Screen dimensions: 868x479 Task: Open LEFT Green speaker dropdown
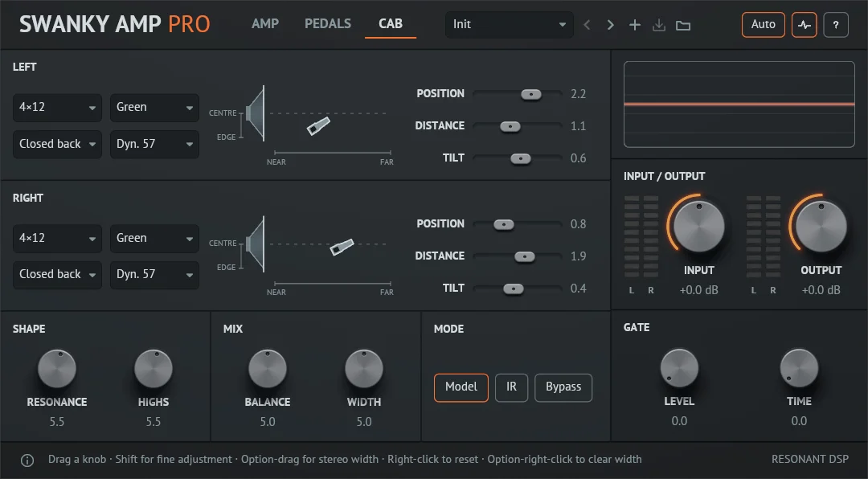coord(154,108)
